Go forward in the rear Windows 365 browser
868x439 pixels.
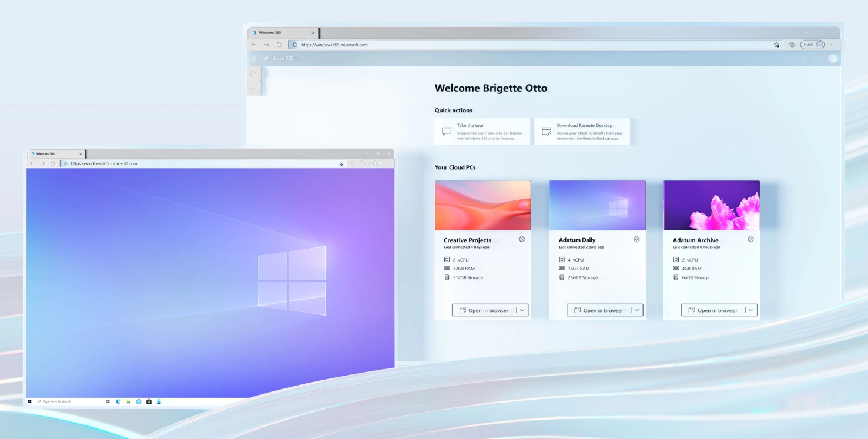[x=267, y=45]
